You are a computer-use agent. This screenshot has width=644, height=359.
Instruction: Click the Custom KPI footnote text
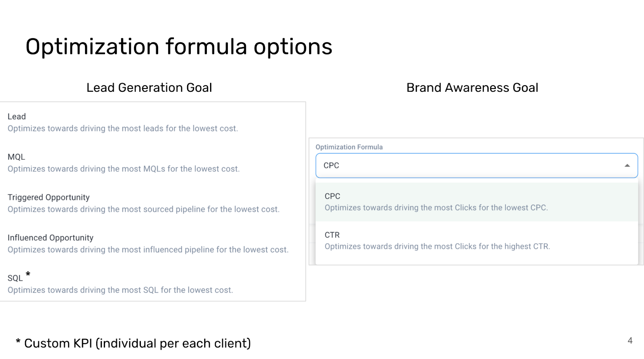[133, 343]
